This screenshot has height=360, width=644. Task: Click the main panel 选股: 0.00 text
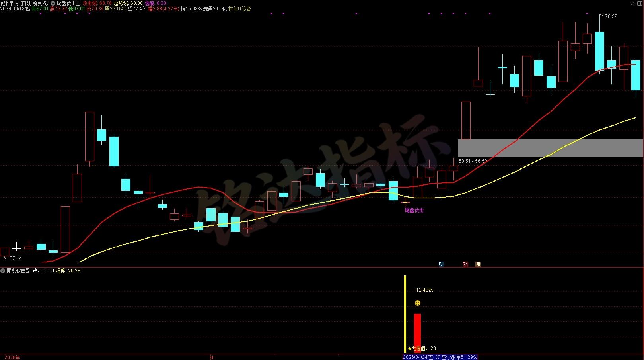point(156,3)
